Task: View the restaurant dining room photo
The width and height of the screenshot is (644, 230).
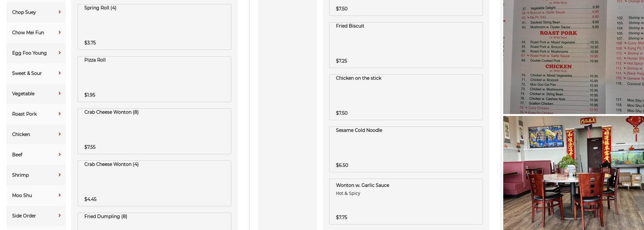Action: (573, 173)
